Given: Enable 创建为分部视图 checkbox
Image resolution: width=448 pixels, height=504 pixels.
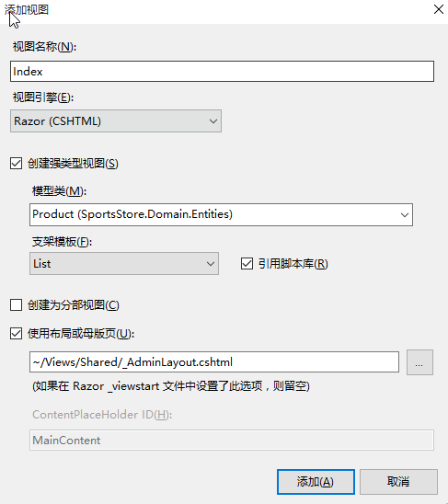Looking at the screenshot, I should 16,305.
